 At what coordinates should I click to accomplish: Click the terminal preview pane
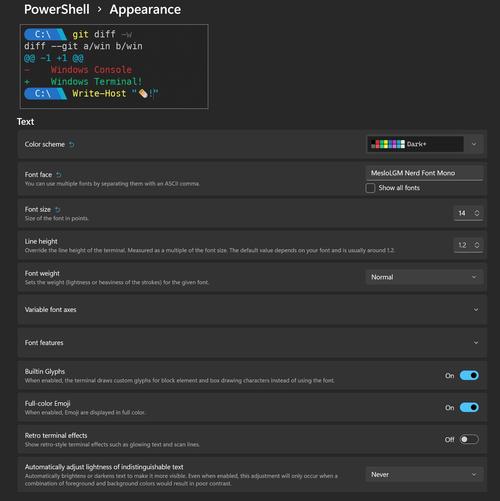click(x=114, y=66)
